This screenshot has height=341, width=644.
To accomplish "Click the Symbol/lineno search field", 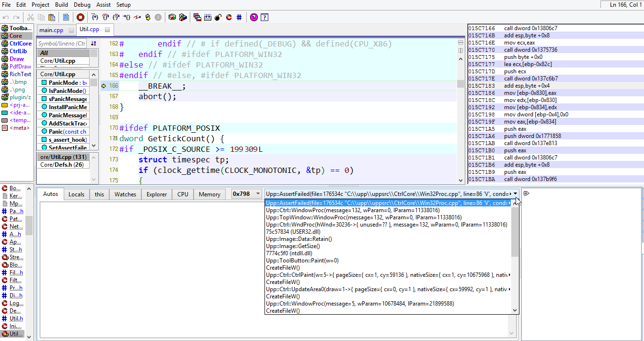I will point(61,44).
